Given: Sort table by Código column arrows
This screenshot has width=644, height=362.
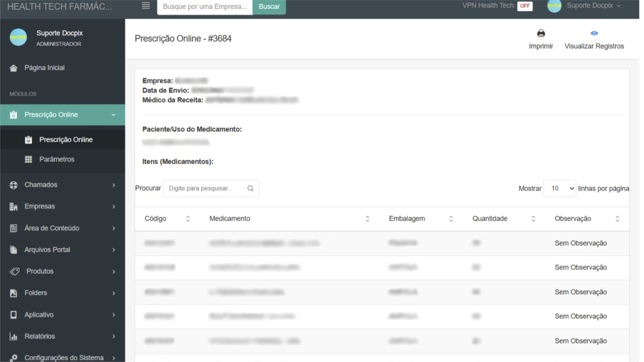Looking at the screenshot, I should [188, 219].
